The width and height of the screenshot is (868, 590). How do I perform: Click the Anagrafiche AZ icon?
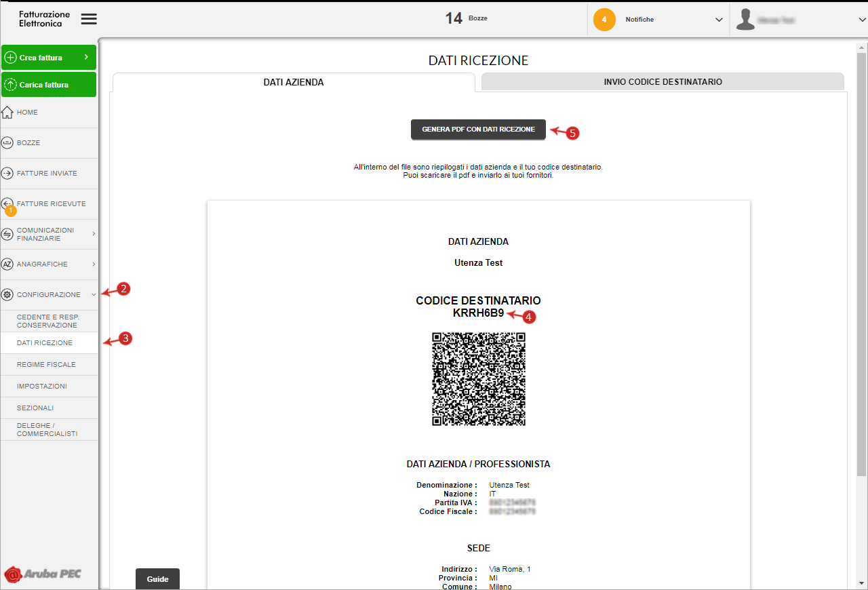click(x=7, y=264)
